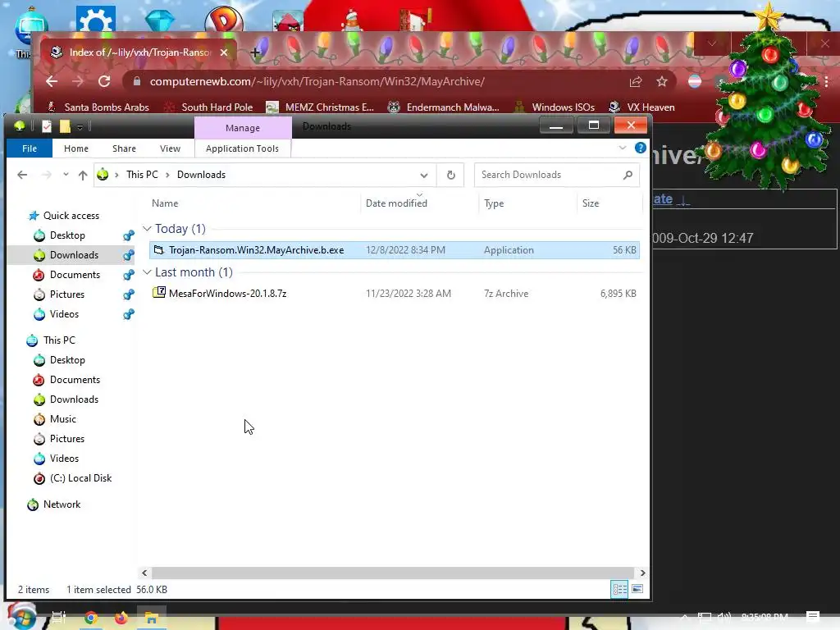Open the MEMZ Christmas bookmark
Viewport: 840px width, 630px height.
(321, 107)
